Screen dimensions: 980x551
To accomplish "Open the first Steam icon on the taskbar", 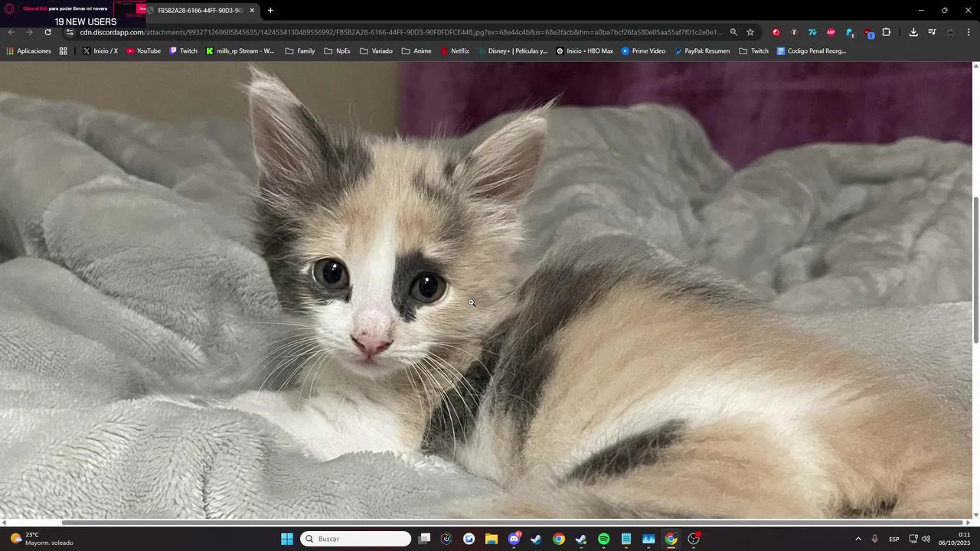I will [x=536, y=539].
